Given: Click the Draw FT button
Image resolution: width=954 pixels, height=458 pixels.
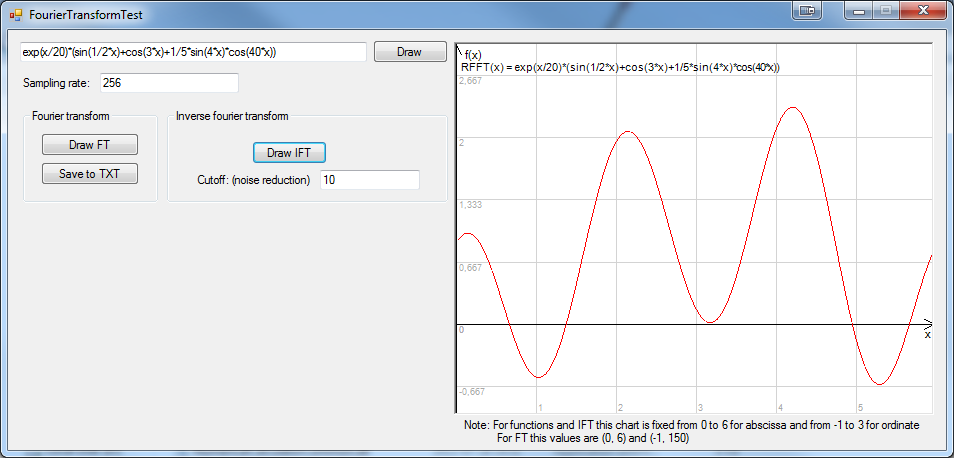Looking at the screenshot, I should [89, 145].
